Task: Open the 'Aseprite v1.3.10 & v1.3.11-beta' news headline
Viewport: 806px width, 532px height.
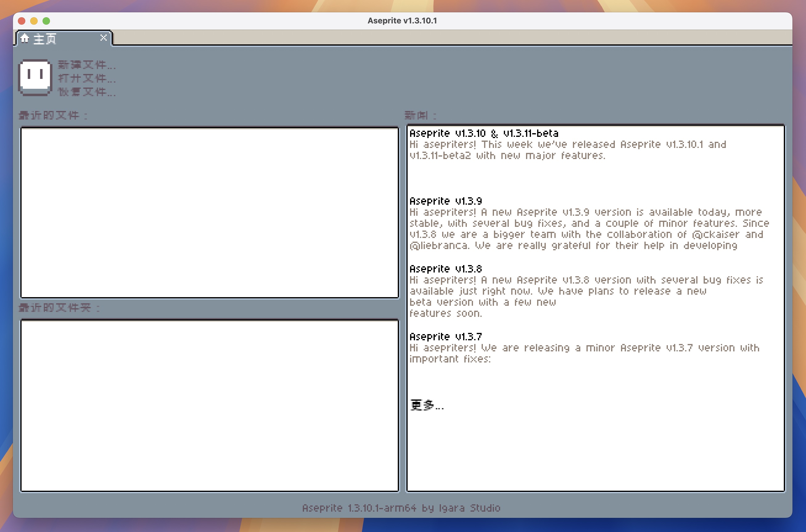Action: [484, 133]
